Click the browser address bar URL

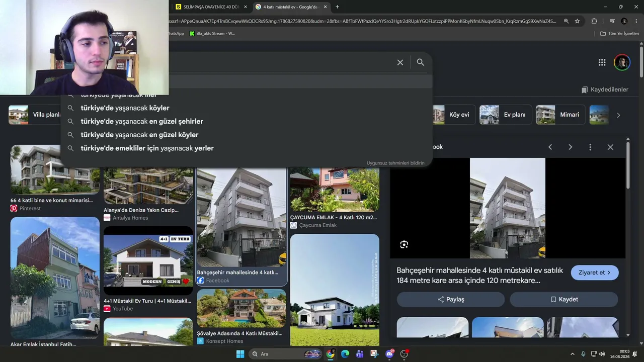pos(362,21)
